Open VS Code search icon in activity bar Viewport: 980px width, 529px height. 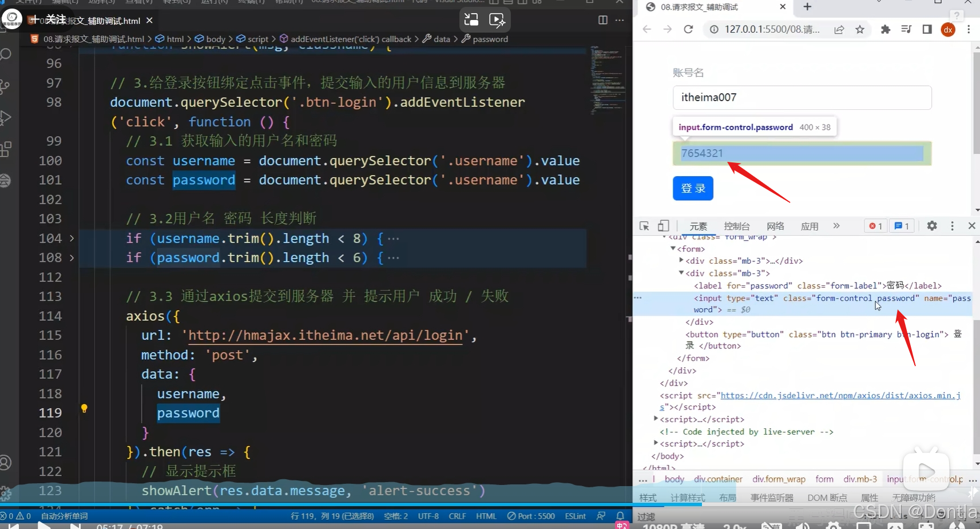tap(6, 54)
